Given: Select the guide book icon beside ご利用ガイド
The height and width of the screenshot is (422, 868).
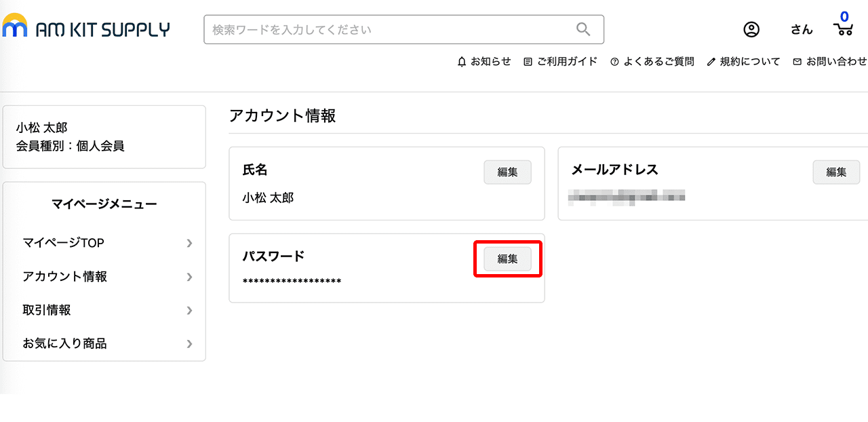Looking at the screenshot, I should tap(528, 61).
